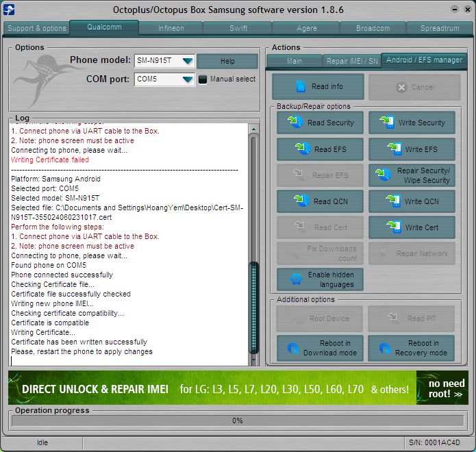This screenshot has height=452, width=476.
Task: Click the Idle status bar entry
Action: (x=42, y=442)
